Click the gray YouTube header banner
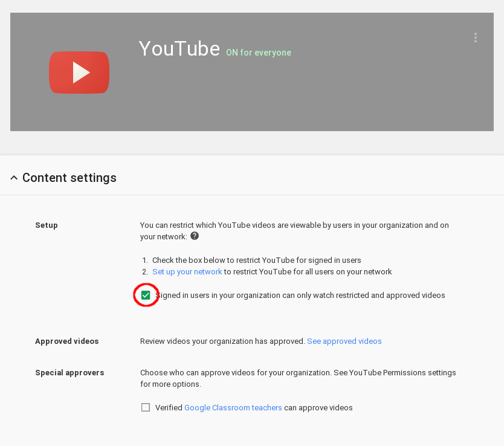Image resolution: width=504 pixels, height=446 pixels. [x=252, y=72]
